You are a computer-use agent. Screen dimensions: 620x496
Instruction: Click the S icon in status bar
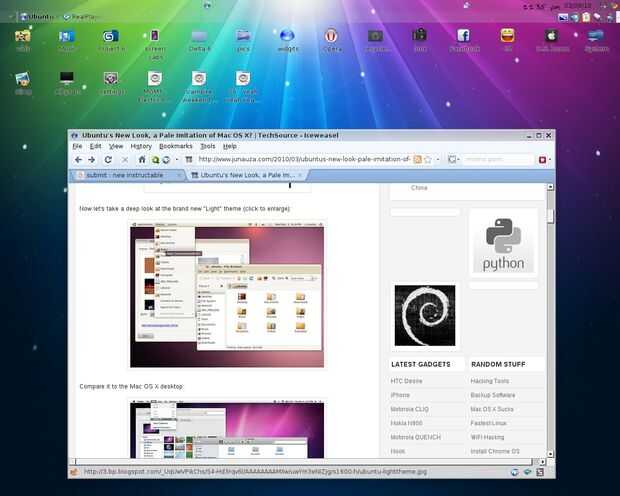540,472
